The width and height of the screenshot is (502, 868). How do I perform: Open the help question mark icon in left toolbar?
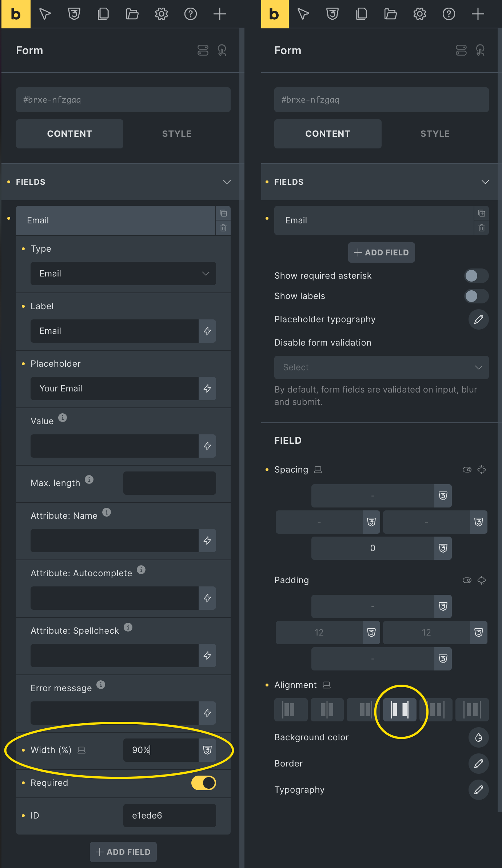[191, 14]
